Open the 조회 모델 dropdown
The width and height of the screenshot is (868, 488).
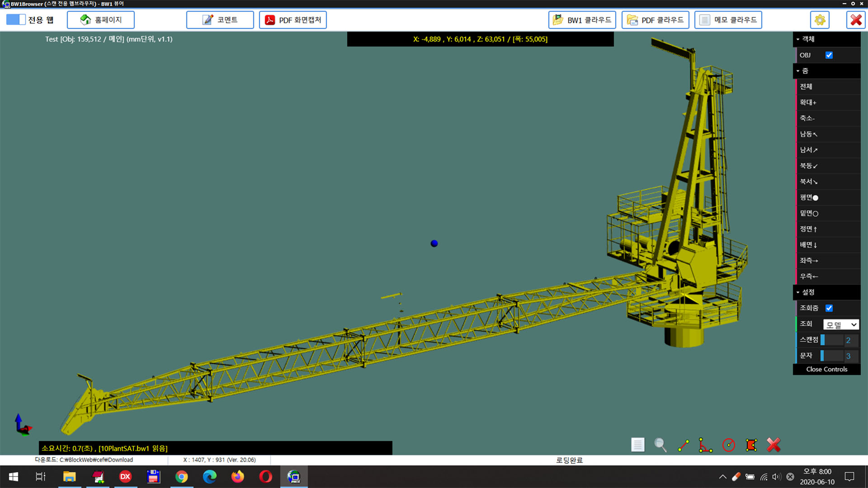[x=840, y=324]
